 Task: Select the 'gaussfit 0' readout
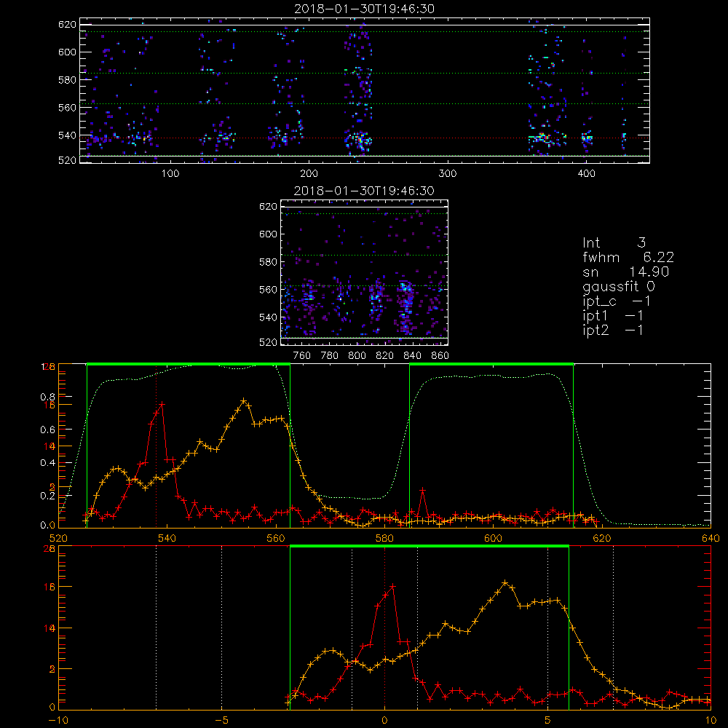619,286
